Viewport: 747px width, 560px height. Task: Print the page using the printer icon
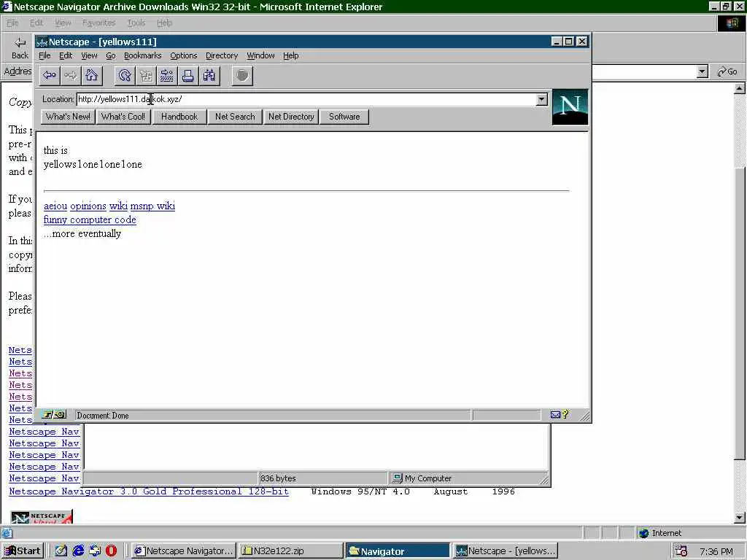[x=187, y=75]
